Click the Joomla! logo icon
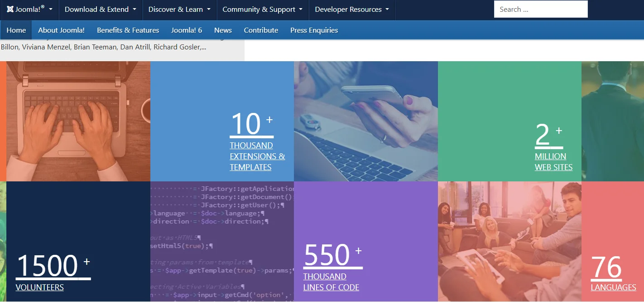Image resolution: width=644 pixels, height=302 pixels. (x=10, y=8)
